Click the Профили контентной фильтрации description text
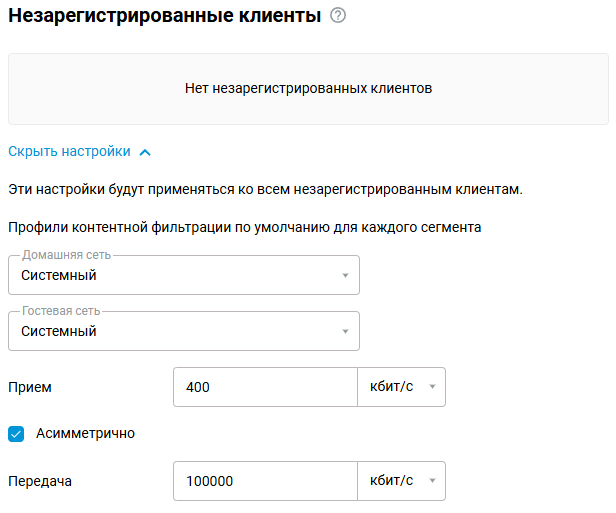This screenshot has width=616, height=513. coord(245,227)
